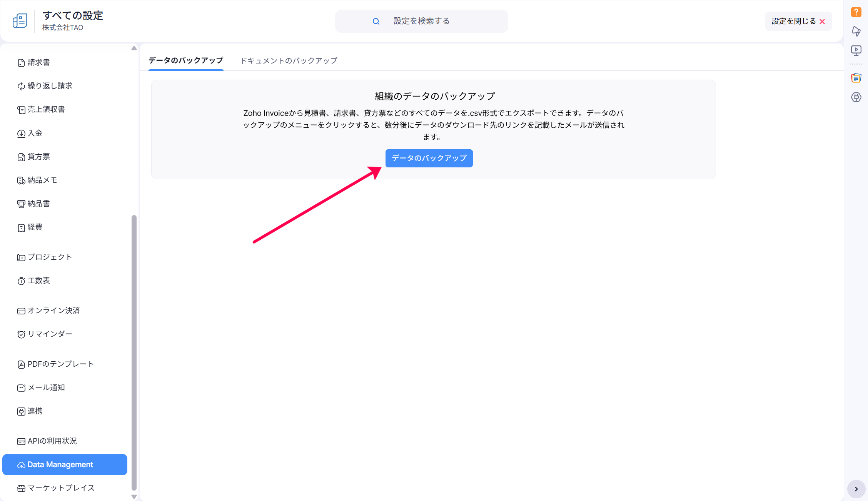Open 繰り返し請求 settings in sidebar
This screenshot has height=501, width=868.
point(50,86)
